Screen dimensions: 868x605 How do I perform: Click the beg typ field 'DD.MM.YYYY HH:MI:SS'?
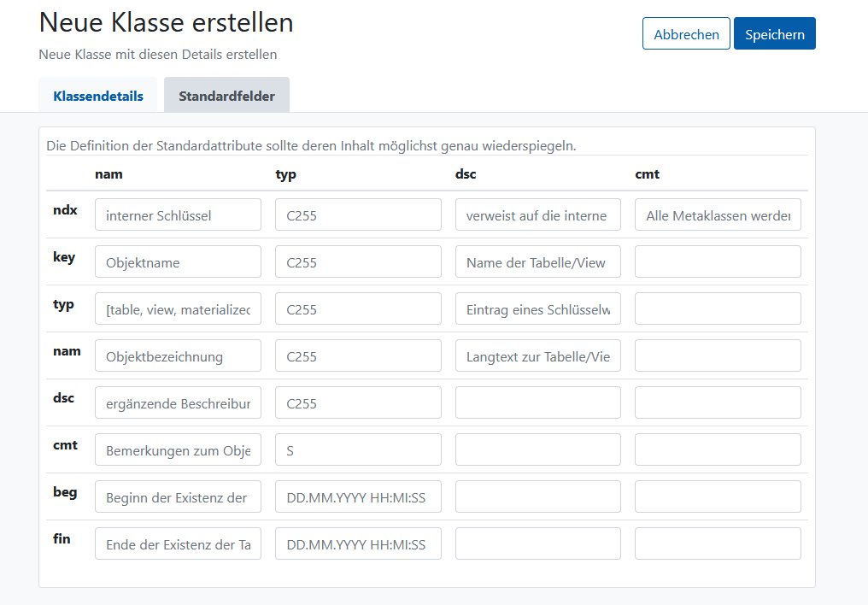pos(358,497)
